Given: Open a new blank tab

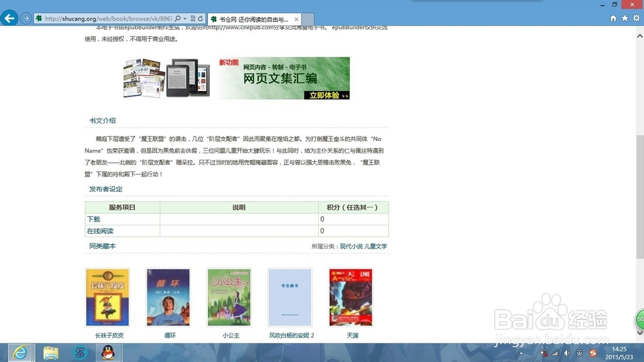Looking at the screenshot, I should [x=308, y=19].
